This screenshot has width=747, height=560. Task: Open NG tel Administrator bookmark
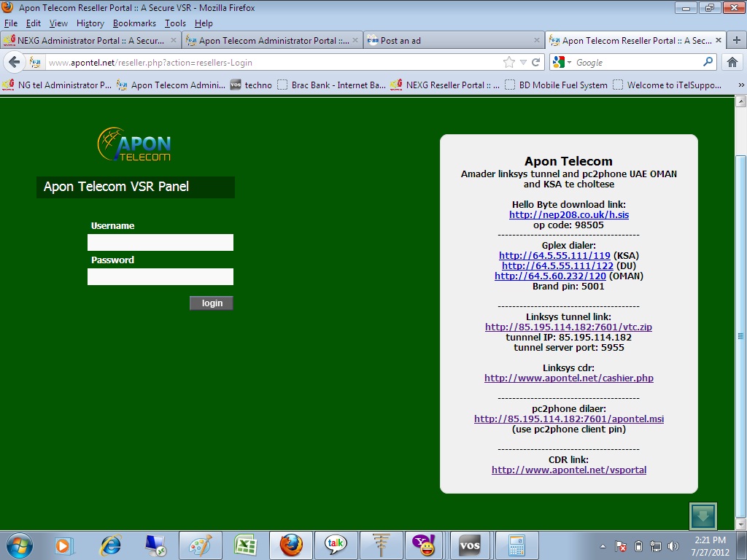(57, 85)
